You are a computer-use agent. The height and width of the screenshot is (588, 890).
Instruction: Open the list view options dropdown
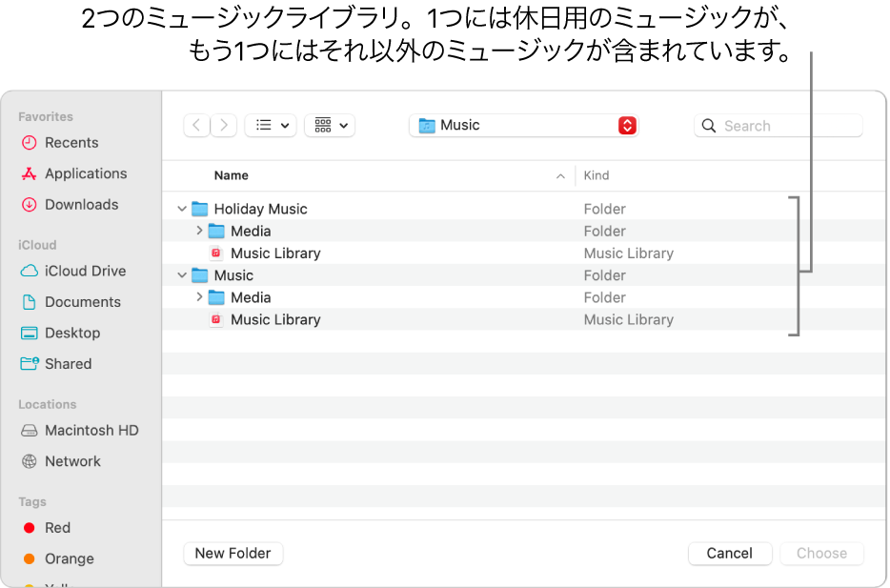pos(271,126)
